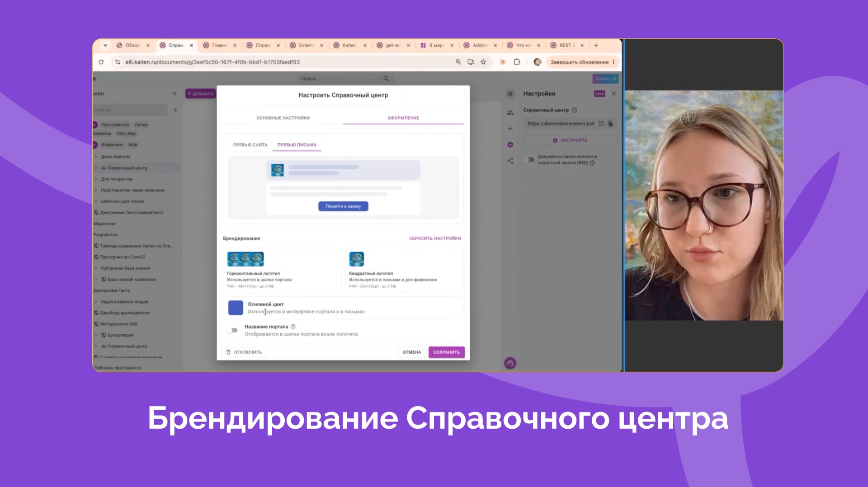Viewport: 868px width, 487px height.
Task: Copy the help center URL
Action: (610, 123)
